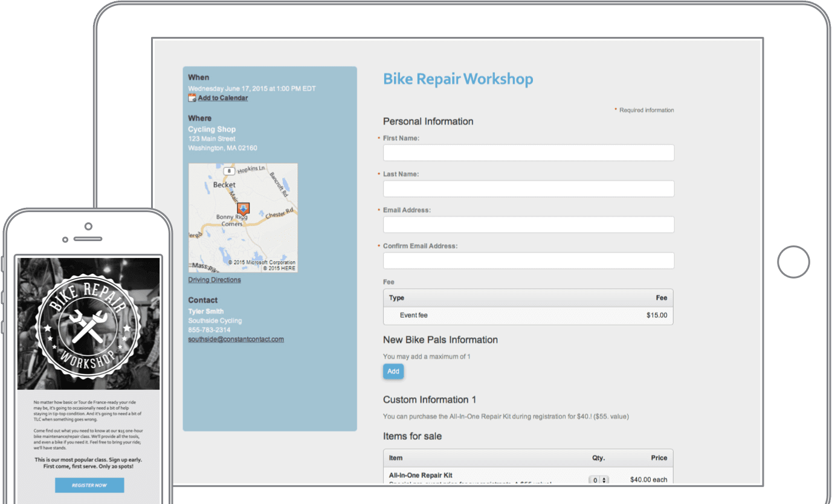This screenshot has height=504, width=832.
Task: Click the 123 Main Street address line
Action: tap(211, 139)
